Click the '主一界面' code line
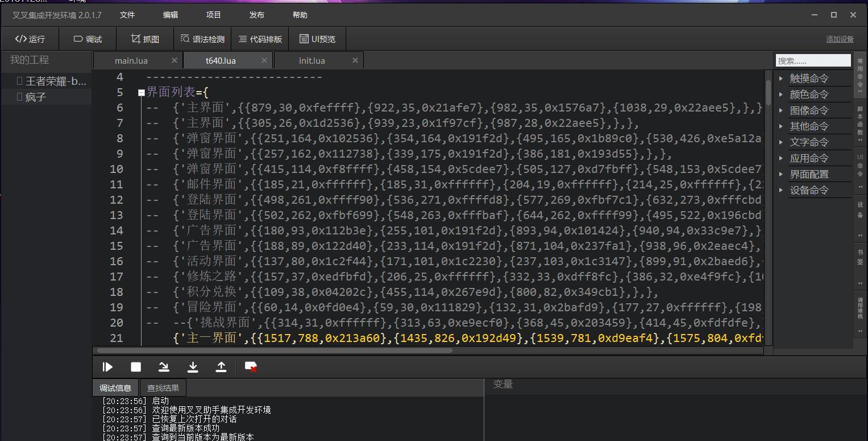 tap(455, 338)
